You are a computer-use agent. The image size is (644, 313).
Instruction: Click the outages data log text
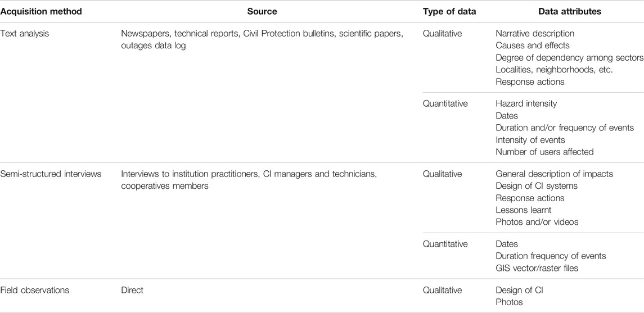[x=153, y=46]
